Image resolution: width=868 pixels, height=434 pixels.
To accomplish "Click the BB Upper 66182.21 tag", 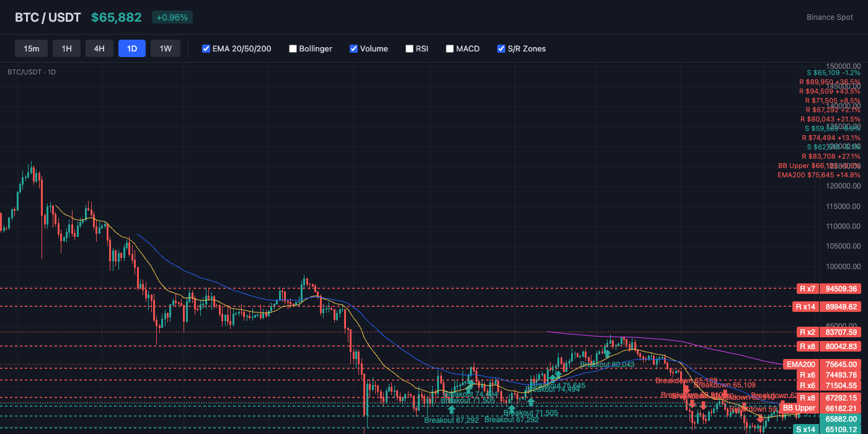I will (x=821, y=408).
